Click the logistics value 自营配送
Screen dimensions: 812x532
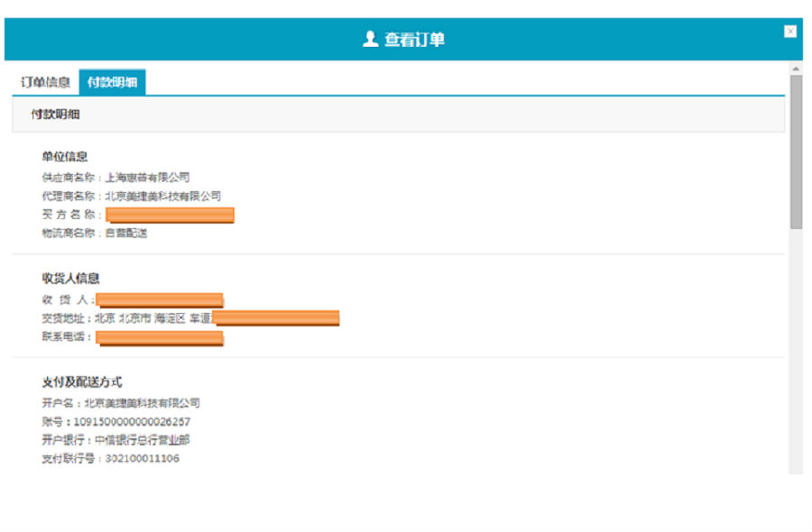pyautogui.click(x=125, y=233)
